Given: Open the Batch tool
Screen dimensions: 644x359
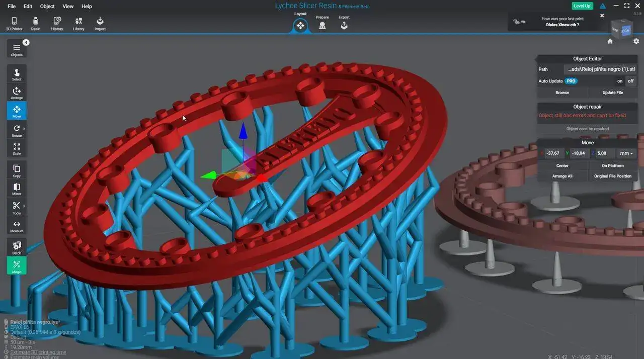Looking at the screenshot, I should (x=17, y=247).
